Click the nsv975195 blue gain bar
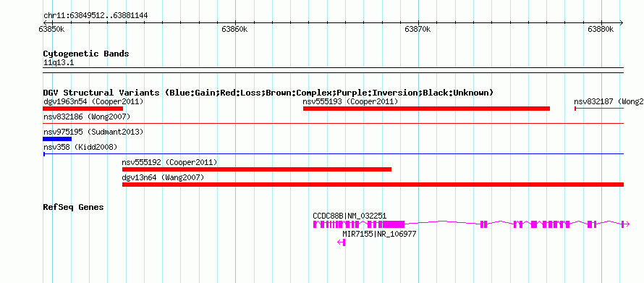The height and width of the screenshot is (283, 644). [x=57, y=139]
